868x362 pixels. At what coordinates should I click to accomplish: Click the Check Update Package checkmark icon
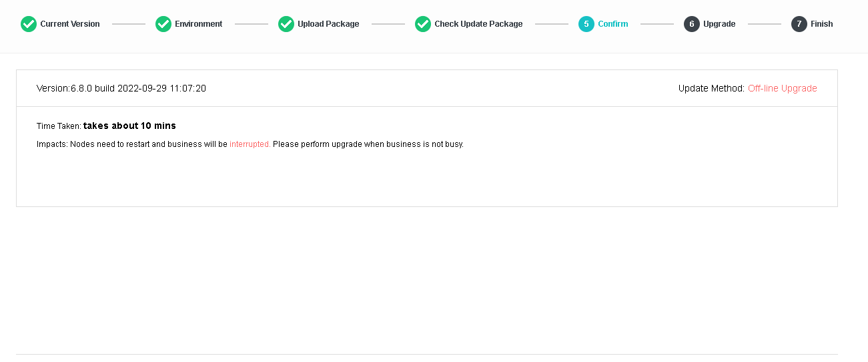423,24
